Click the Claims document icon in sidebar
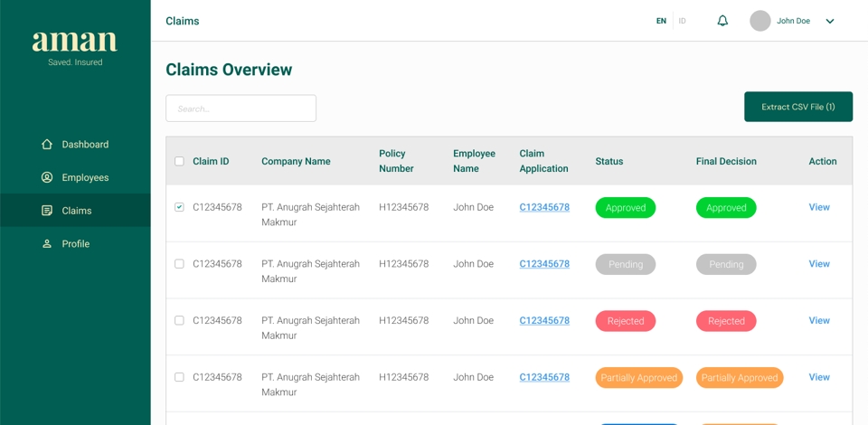 (x=47, y=211)
